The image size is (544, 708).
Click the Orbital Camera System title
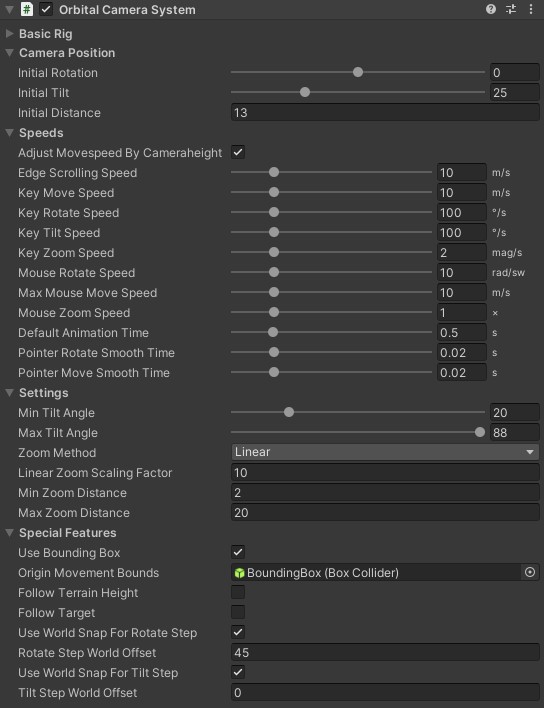coord(127,9)
